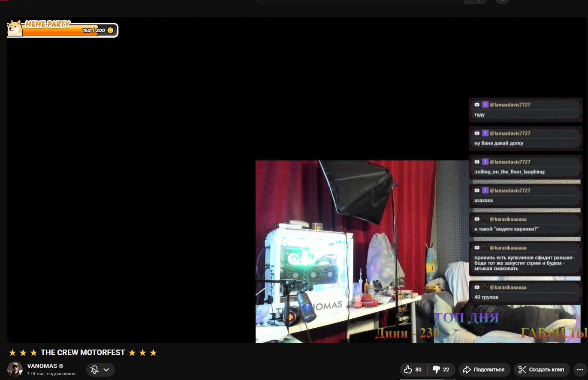
Task: Click the 'ТОП ДНЯ' overlay text
Action: click(x=466, y=318)
